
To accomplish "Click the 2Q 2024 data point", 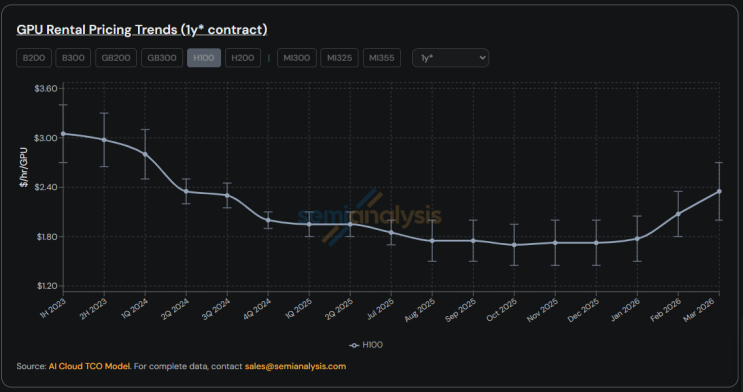I will click(x=186, y=191).
